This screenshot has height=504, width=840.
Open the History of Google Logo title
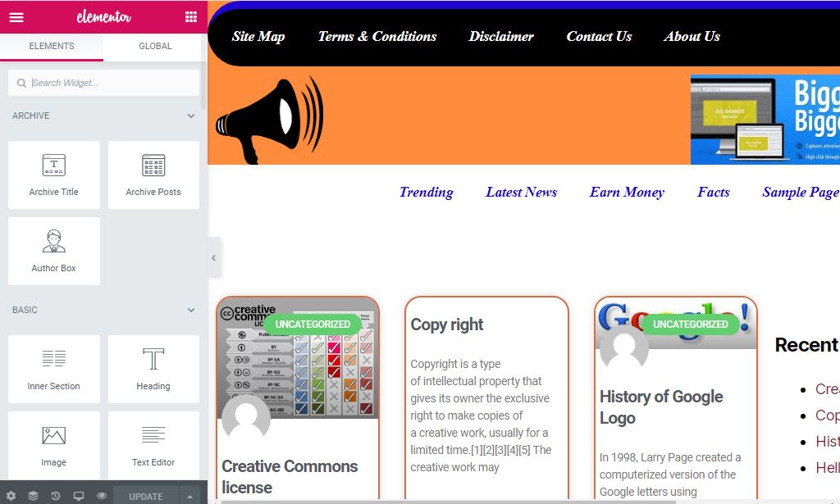coord(661,406)
